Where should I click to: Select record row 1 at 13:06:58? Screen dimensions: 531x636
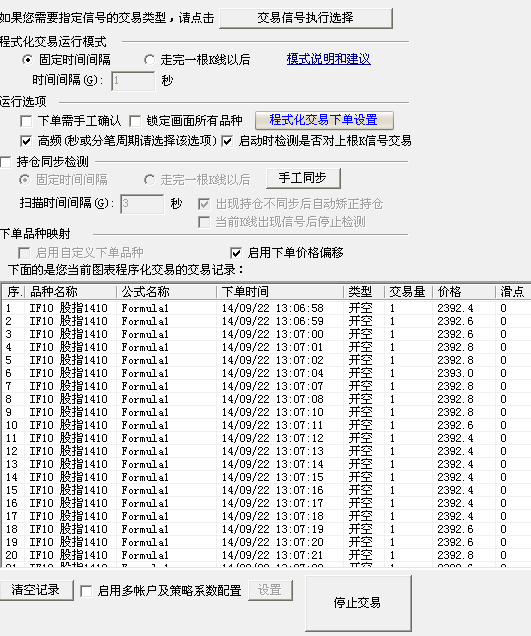point(266,308)
